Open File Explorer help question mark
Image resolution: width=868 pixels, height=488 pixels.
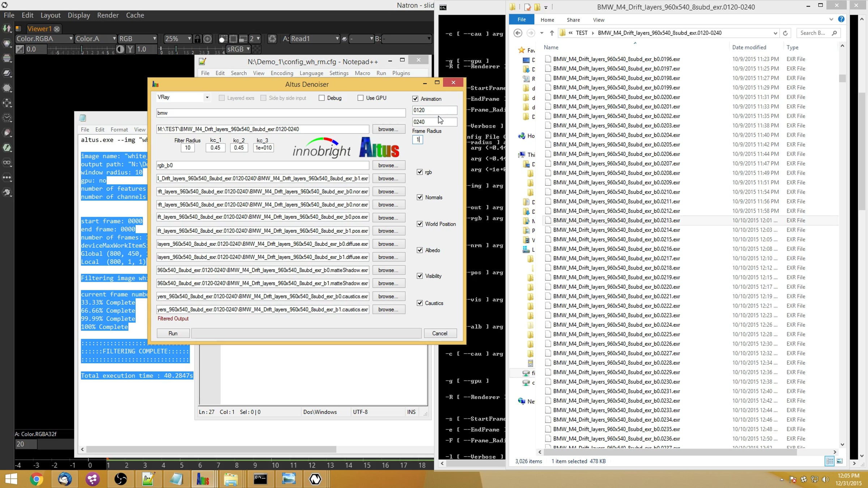pos(841,19)
